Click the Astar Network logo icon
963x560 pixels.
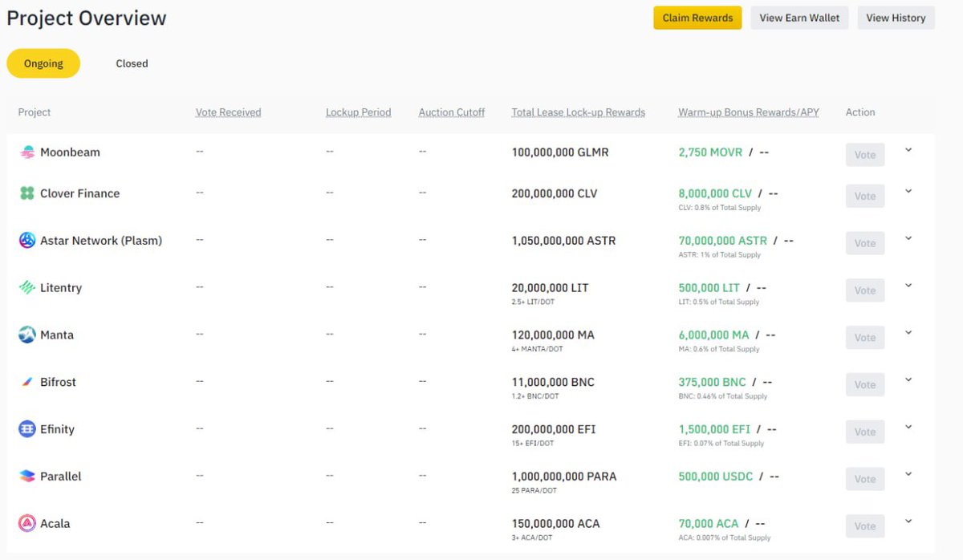(x=27, y=240)
